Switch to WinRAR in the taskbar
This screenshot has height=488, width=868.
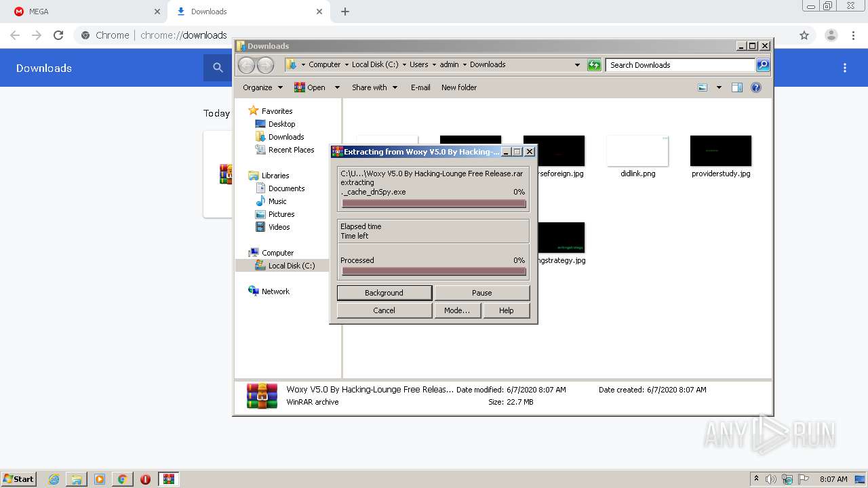coord(169,479)
